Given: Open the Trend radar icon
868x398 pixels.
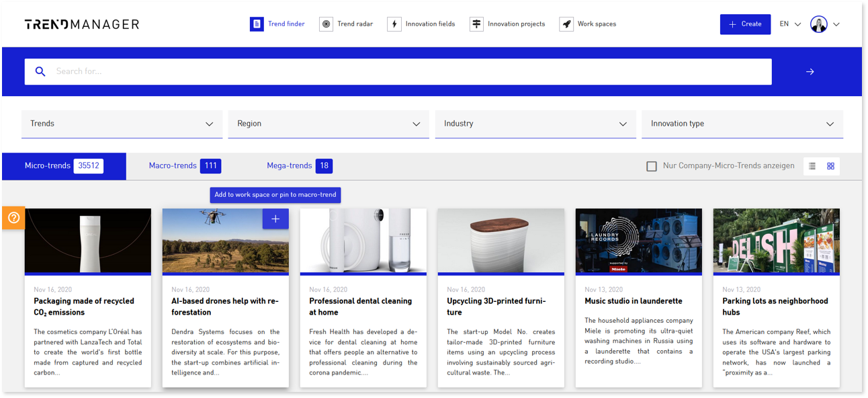Looking at the screenshot, I should 326,24.
